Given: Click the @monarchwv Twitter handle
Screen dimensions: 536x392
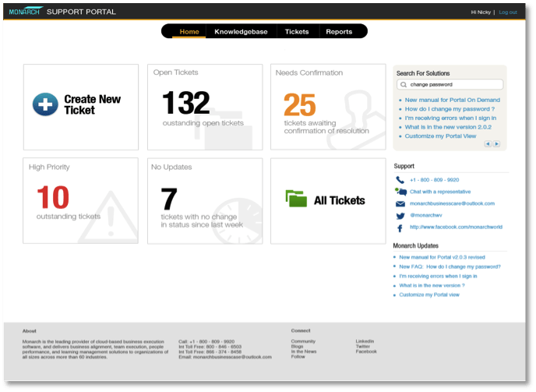Looking at the screenshot, I should pos(426,215).
